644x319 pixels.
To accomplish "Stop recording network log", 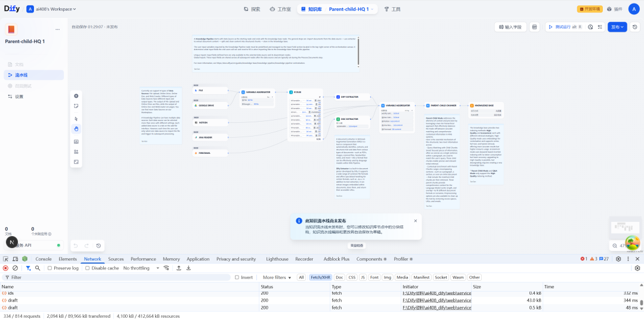I will (6, 268).
